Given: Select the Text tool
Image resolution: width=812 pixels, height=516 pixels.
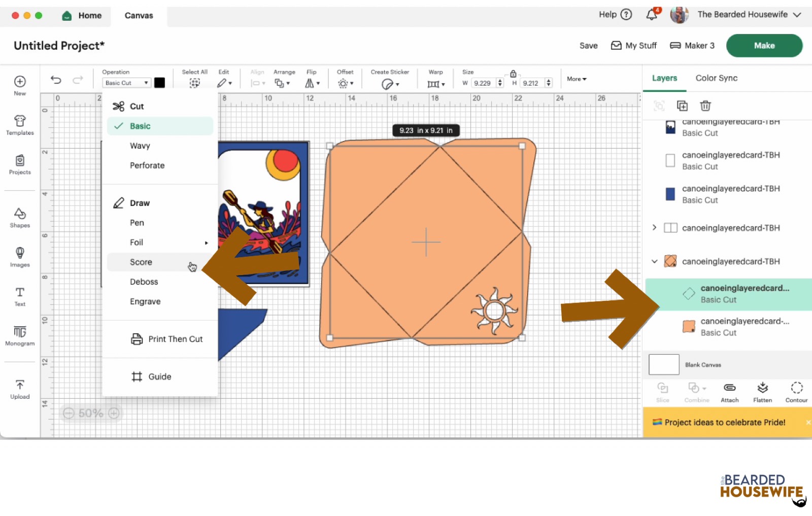Looking at the screenshot, I should pos(20,296).
